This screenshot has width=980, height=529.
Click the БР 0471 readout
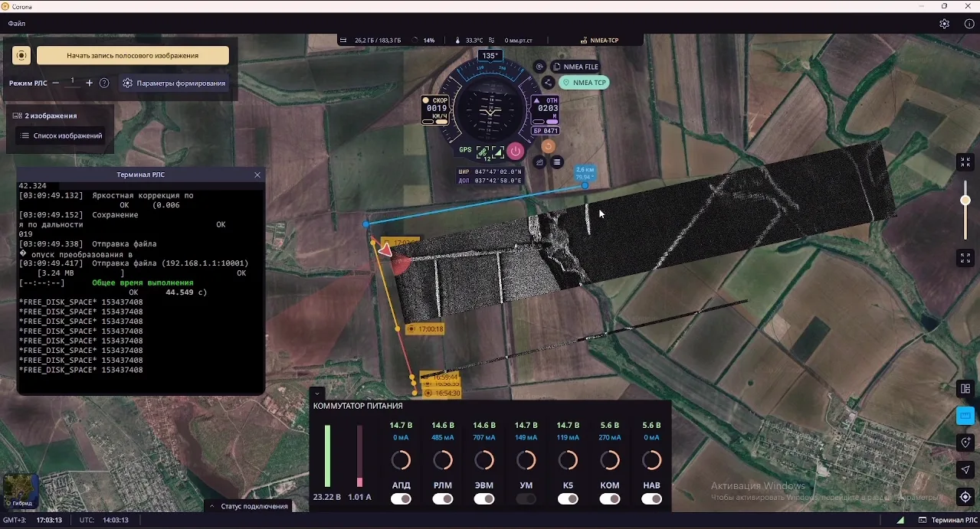pyautogui.click(x=546, y=131)
